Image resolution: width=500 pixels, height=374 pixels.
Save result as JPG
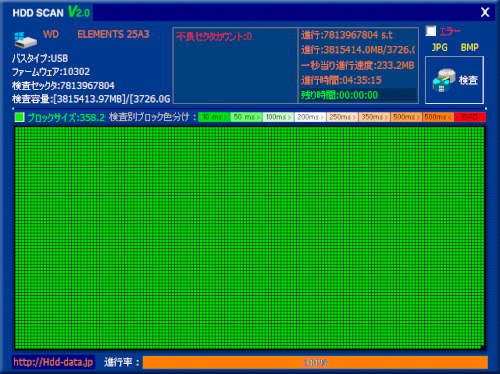(439, 47)
